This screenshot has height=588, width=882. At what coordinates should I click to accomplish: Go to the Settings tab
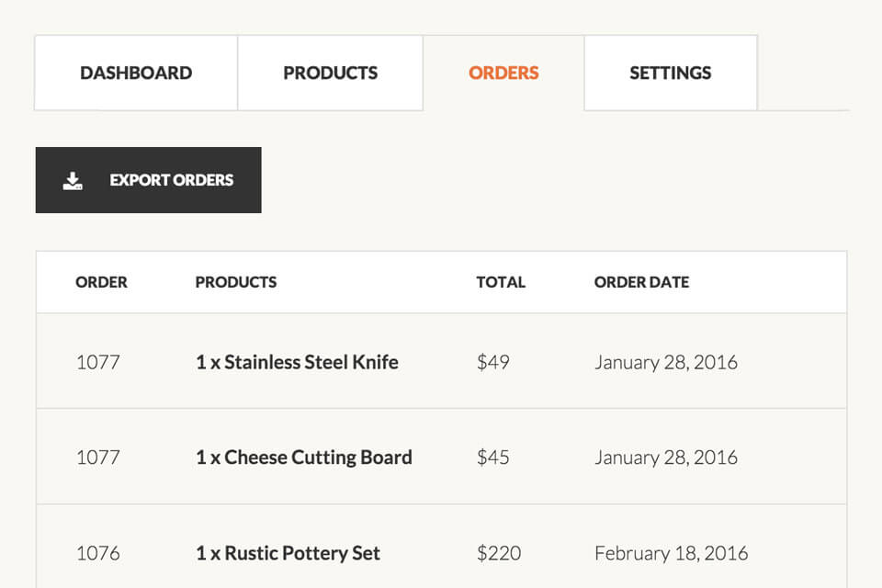coord(670,73)
